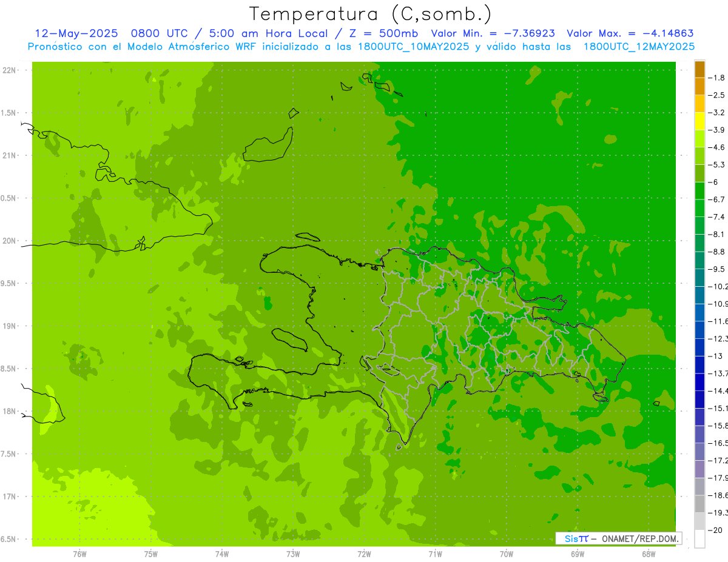Pick the yellow swatch between -3.2 and -3.9

[699, 121]
